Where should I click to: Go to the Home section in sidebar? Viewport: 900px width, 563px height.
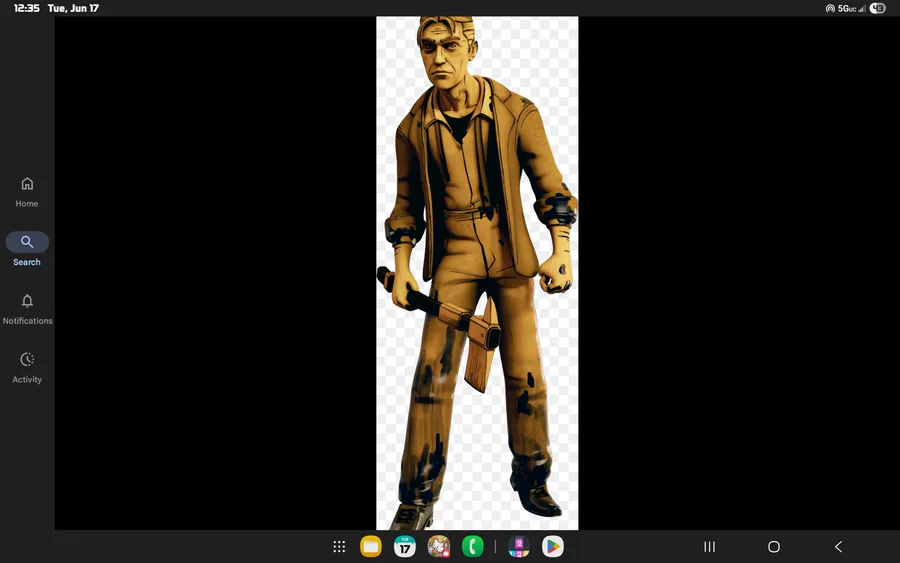[27, 192]
